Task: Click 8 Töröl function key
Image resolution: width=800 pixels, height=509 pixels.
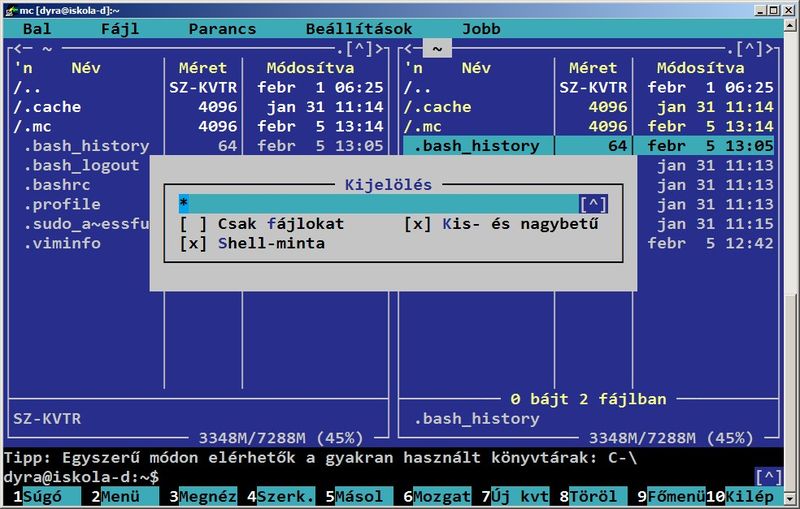Action: pos(593,496)
